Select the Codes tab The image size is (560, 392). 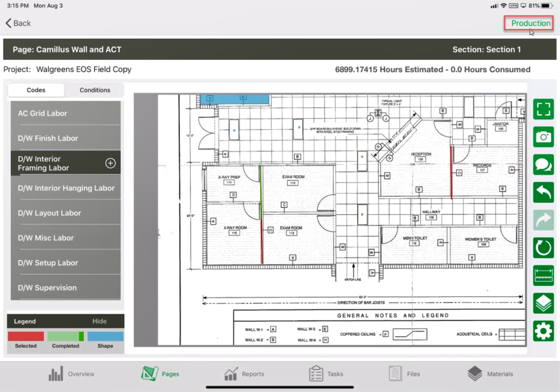pyautogui.click(x=36, y=90)
